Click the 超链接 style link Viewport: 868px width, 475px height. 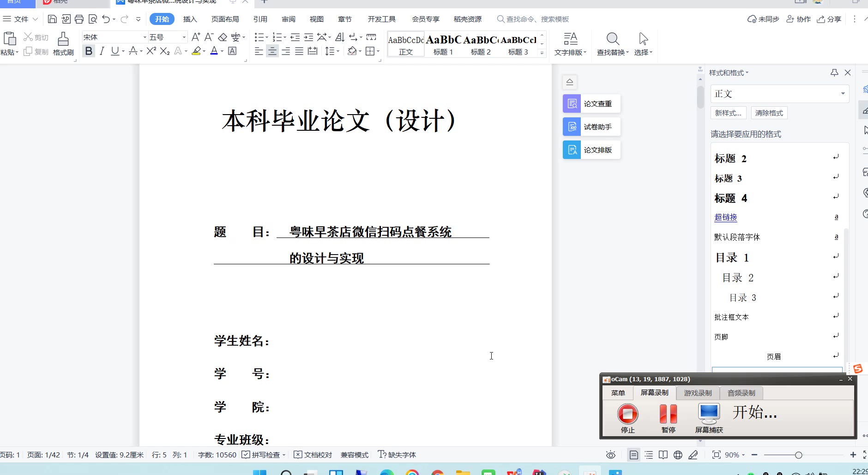726,217
